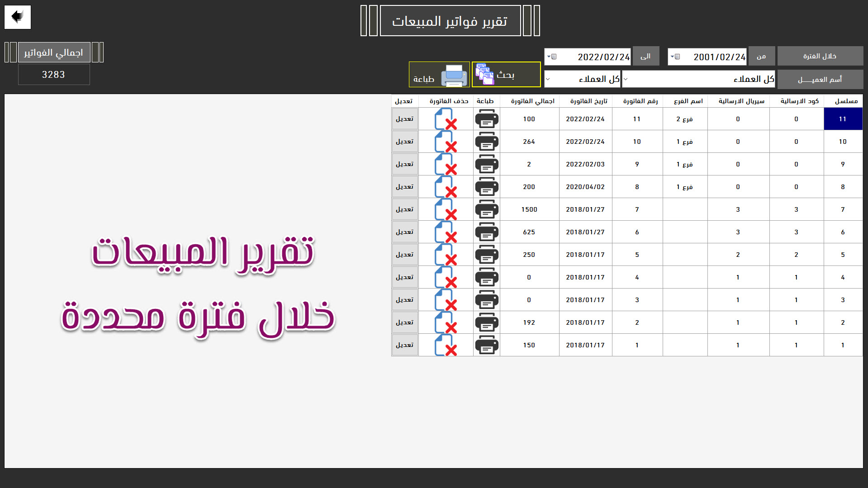
Task: Select the highlighted serial cell 11
Action: tap(844, 119)
